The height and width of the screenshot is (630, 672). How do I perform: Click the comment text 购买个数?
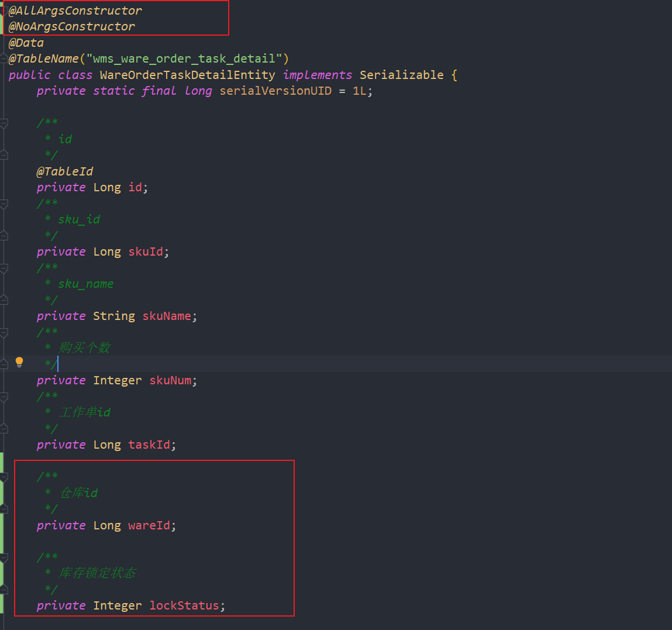click(x=84, y=347)
